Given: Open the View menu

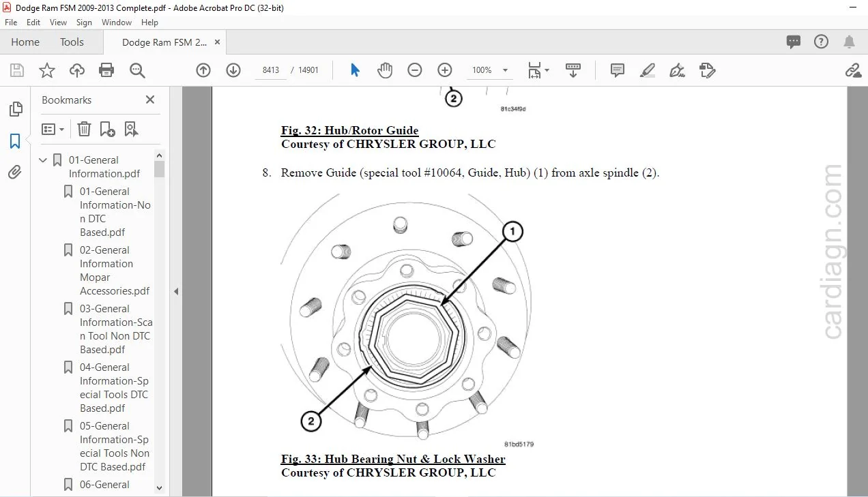Looking at the screenshot, I should (x=58, y=22).
